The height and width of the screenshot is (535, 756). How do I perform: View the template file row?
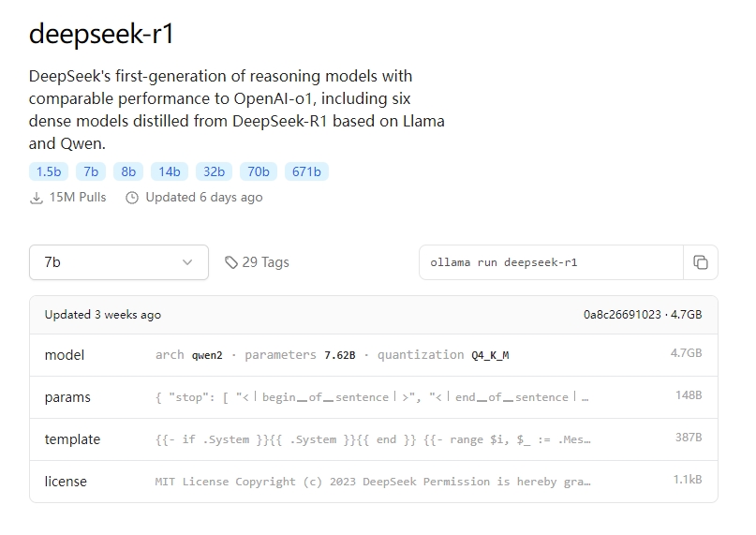(x=374, y=439)
